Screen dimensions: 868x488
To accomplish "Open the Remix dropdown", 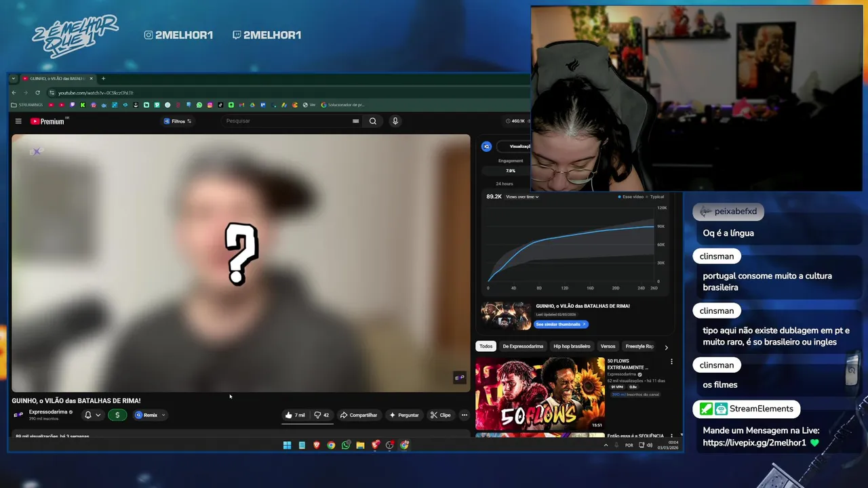I will pyautogui.click(x=150, y=415).
